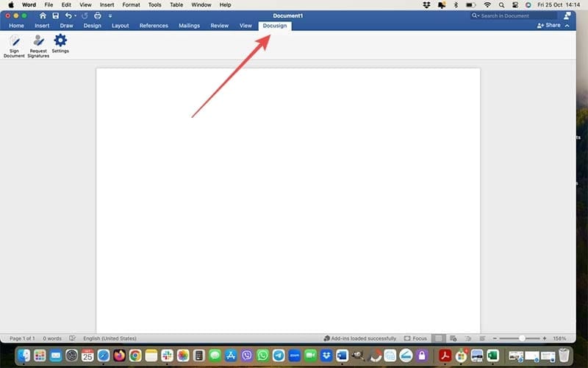Open Finder from the Dock

click(x=25, y=355)
